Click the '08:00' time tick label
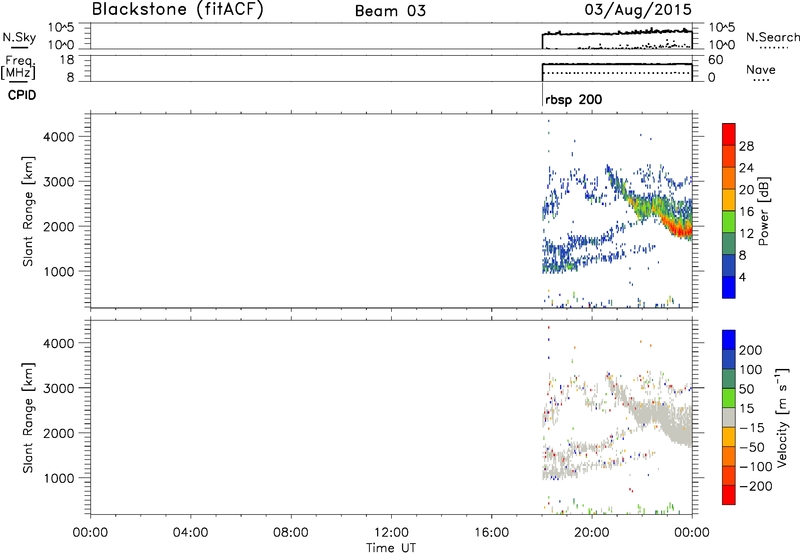 coord(290,533)
